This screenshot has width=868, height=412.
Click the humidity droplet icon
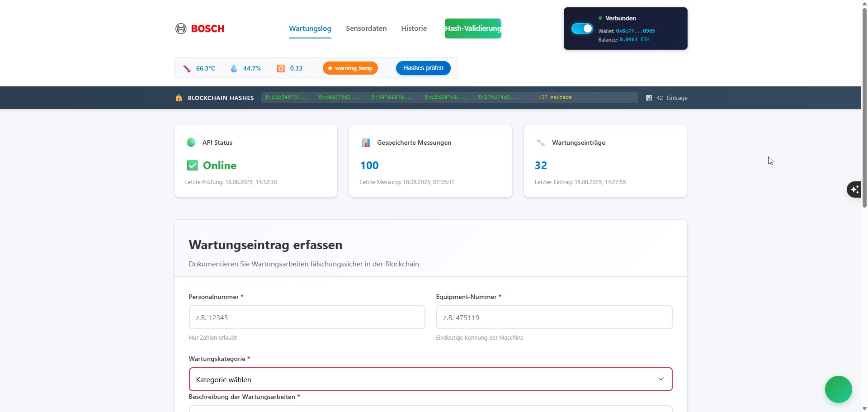[234, 68]
